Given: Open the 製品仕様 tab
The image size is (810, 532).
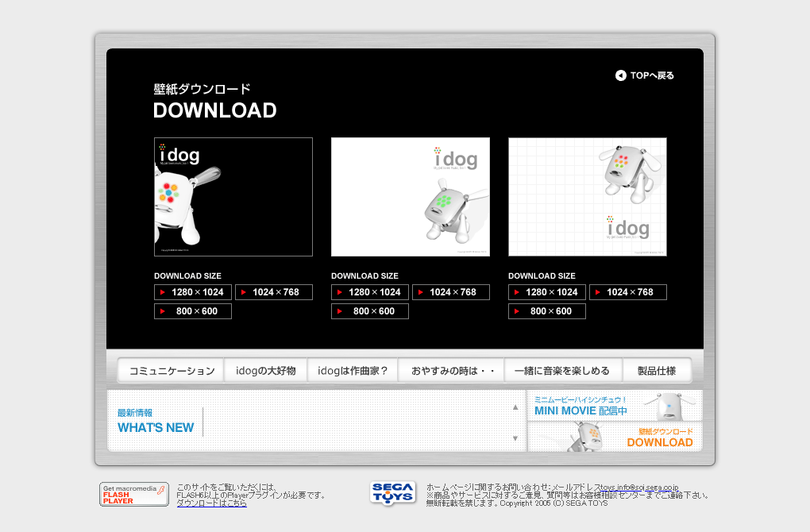Looking at the screenshot, I should click(657, 370).
